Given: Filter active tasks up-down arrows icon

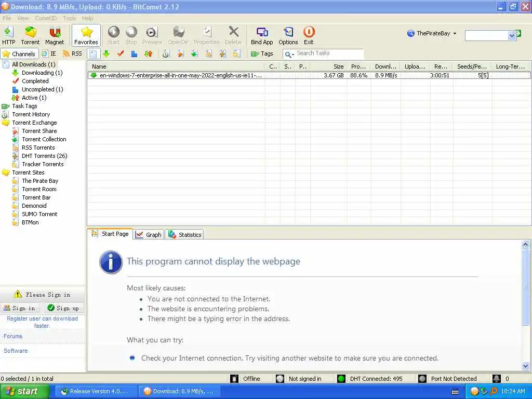Looking at the screenshot, I should click(148, 54).
